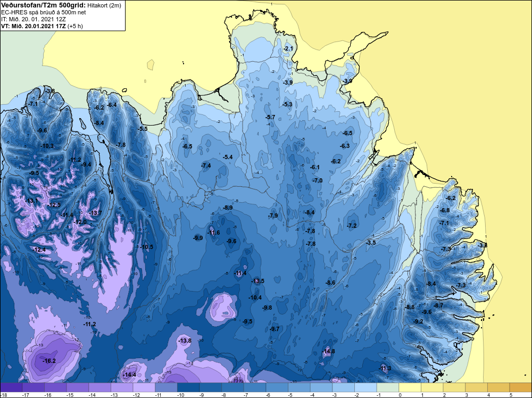Click the -9.2 temperature value
532x398 pixels.
tap(418, 321)
